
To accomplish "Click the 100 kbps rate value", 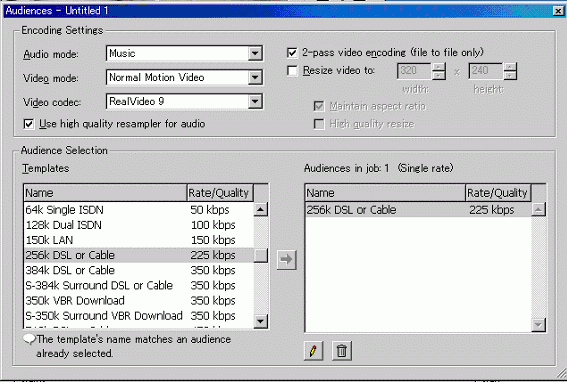I will tap(213, 225).
